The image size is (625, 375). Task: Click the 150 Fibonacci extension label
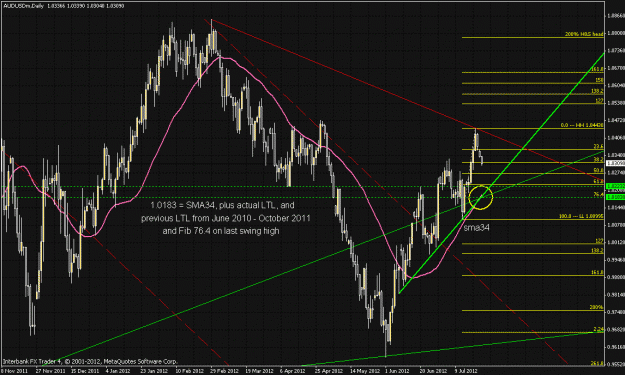(x=599, y=80)
